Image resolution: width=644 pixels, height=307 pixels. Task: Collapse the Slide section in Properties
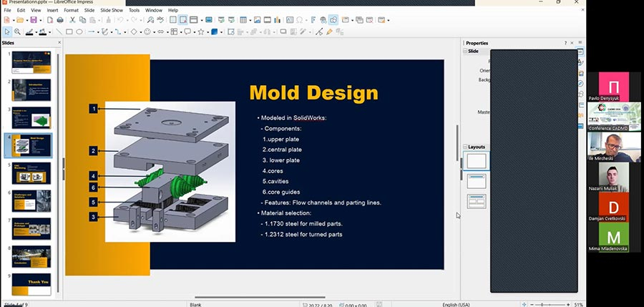(x=466, y=52)
